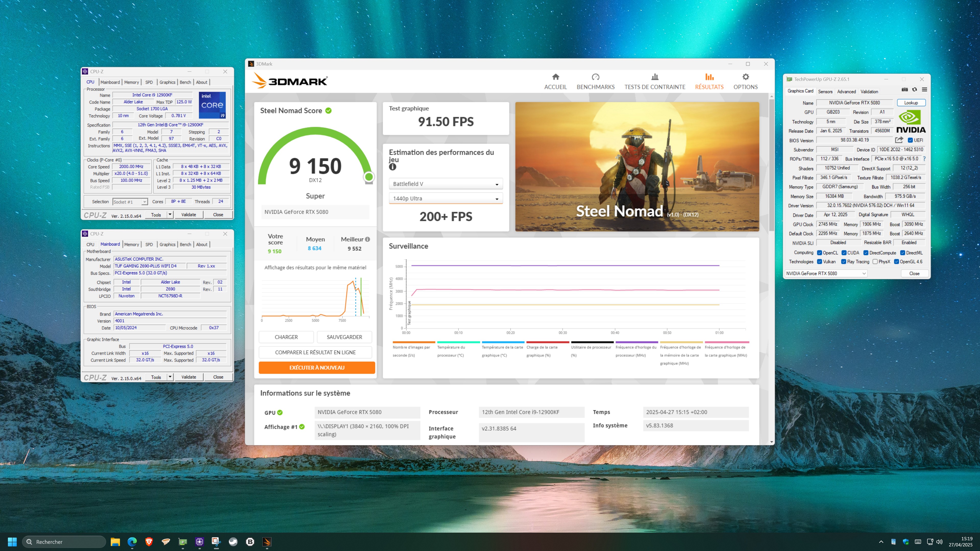Click the info icon beside Meilleur score
980x551 pixels.
pyautogui.click(x=367, y=239)
